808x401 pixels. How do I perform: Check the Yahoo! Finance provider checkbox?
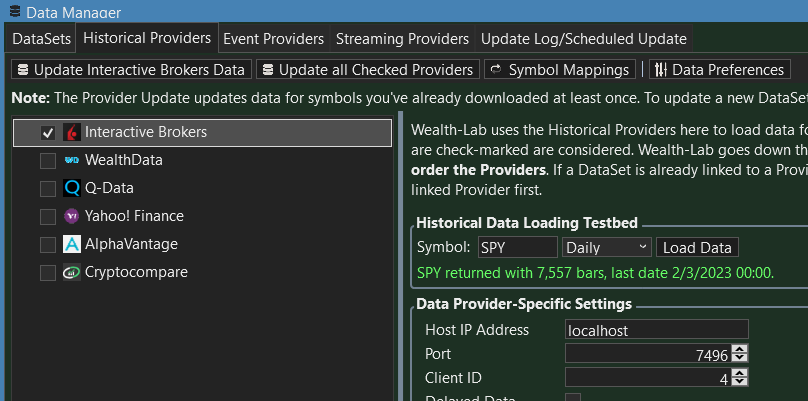pyautogui.click(x=47, y=217)
